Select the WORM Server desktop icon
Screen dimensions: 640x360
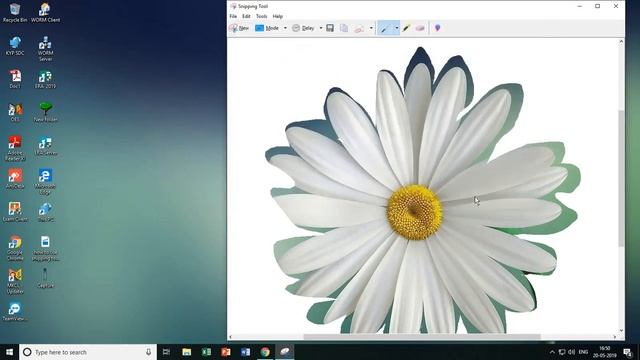45,49
